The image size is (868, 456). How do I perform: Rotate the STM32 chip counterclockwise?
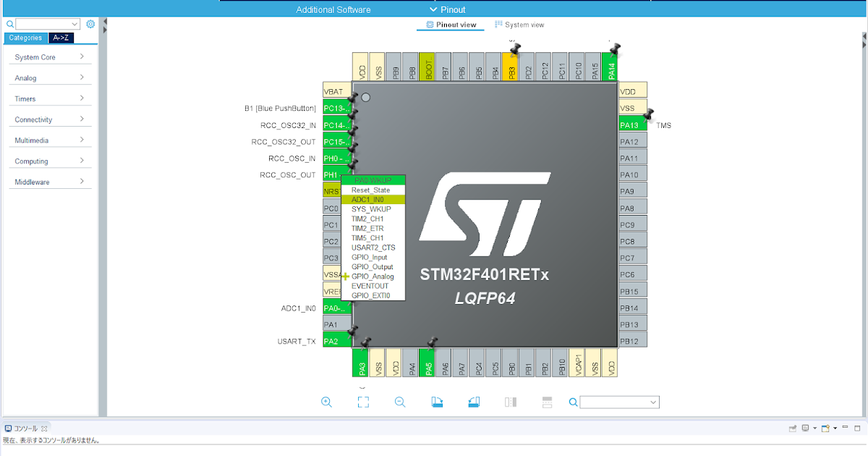pyautogui.click(x=474, y=402)
